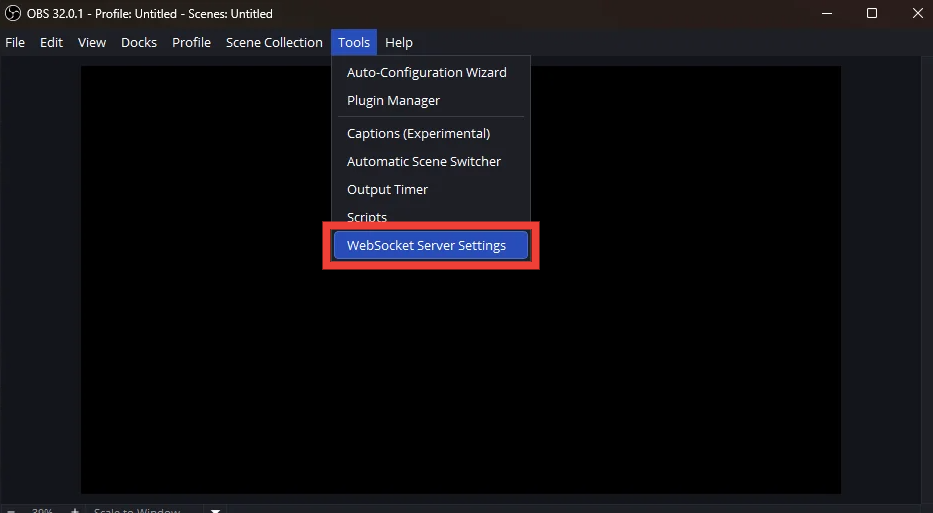Open the File menu

click(x=15, y=43)
